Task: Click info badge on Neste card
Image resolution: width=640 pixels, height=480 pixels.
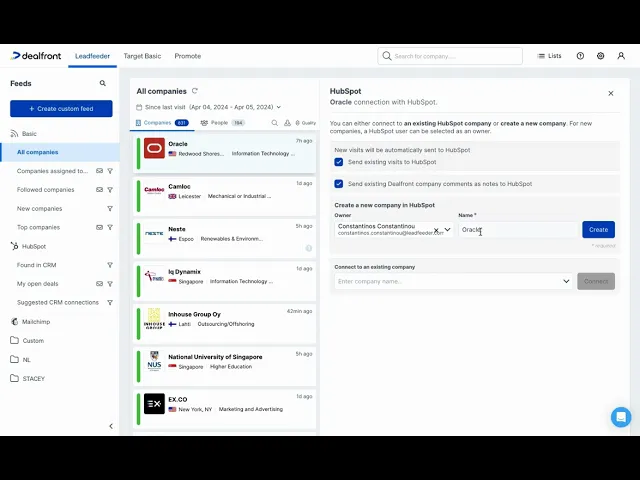Action: 309,248
